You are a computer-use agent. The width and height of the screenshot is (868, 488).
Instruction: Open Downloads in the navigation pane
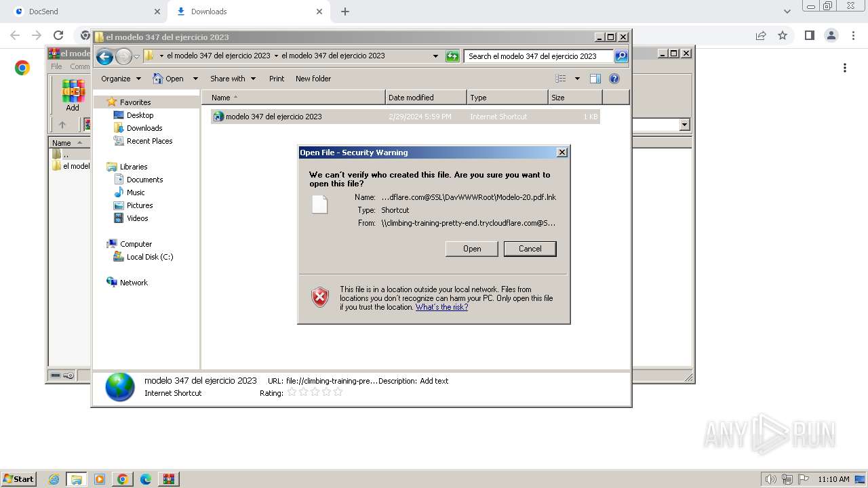click(144, 128)
